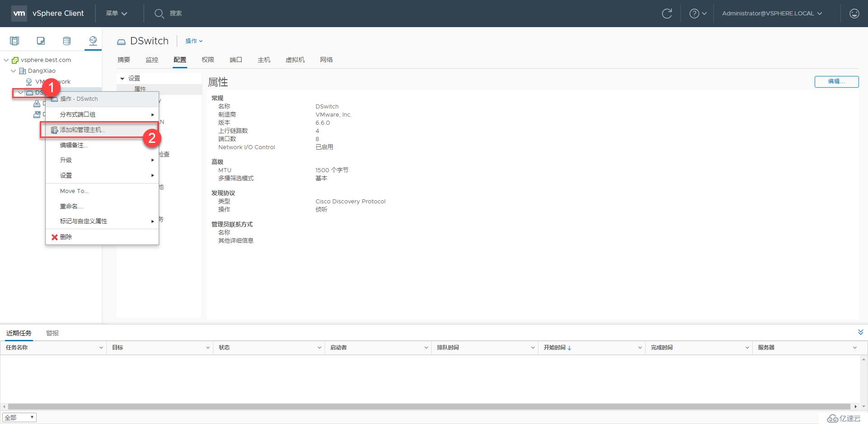Open the 操作 actions dropdown
Viewport: 868px width, 424px height.
coord(194,41)
